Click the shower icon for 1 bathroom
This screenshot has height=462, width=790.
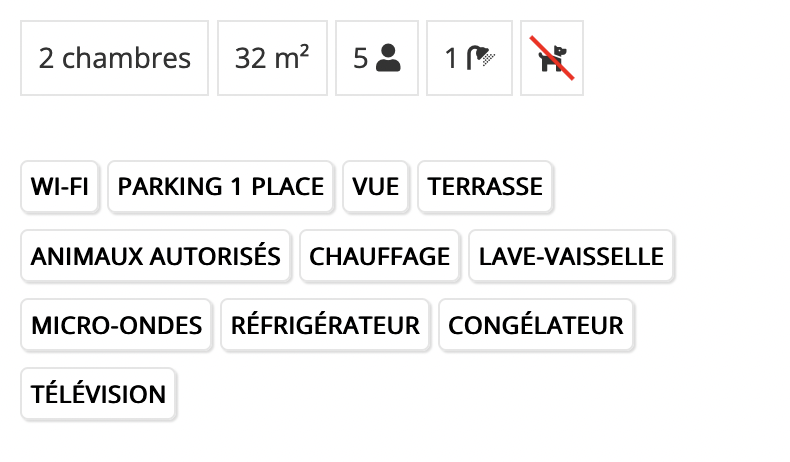tap(481, 58)
